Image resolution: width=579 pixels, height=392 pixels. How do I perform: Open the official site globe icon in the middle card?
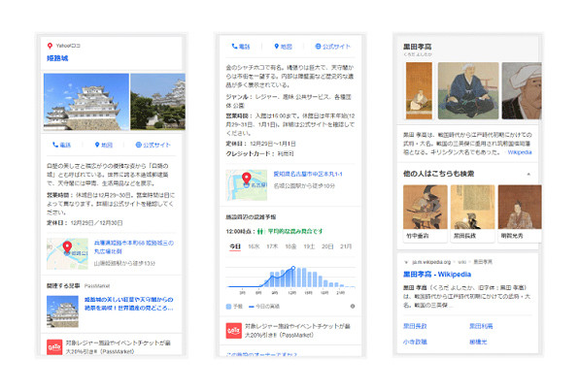(x=318, y=47)
